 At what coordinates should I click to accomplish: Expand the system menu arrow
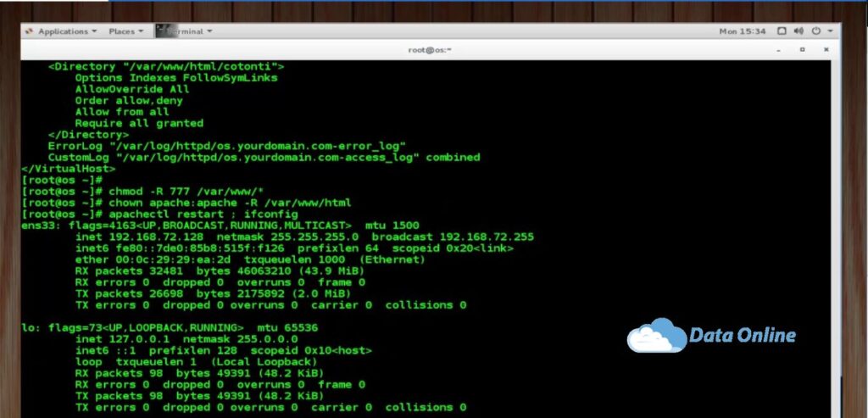tap(830, 31)
